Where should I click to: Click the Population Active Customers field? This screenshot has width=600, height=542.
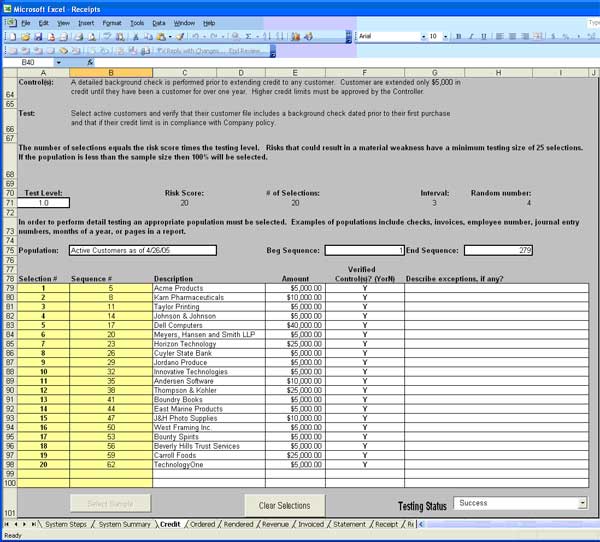143,250
